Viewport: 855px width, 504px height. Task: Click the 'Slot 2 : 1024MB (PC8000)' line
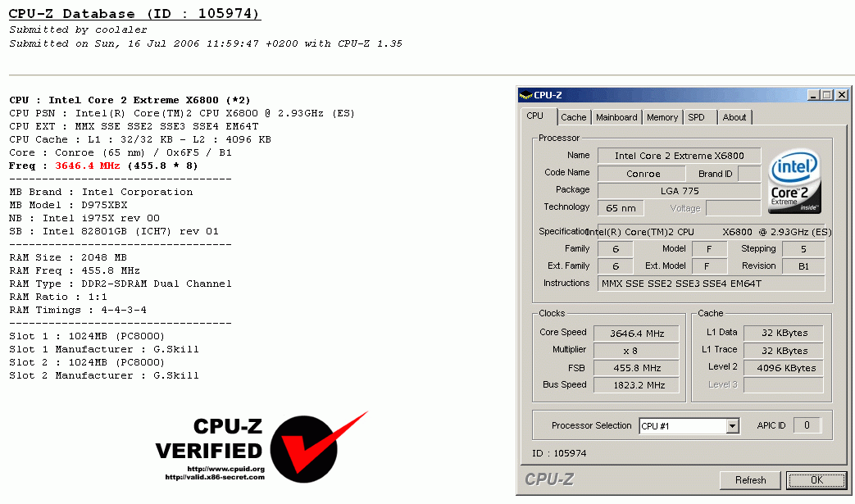pos(87,362)
